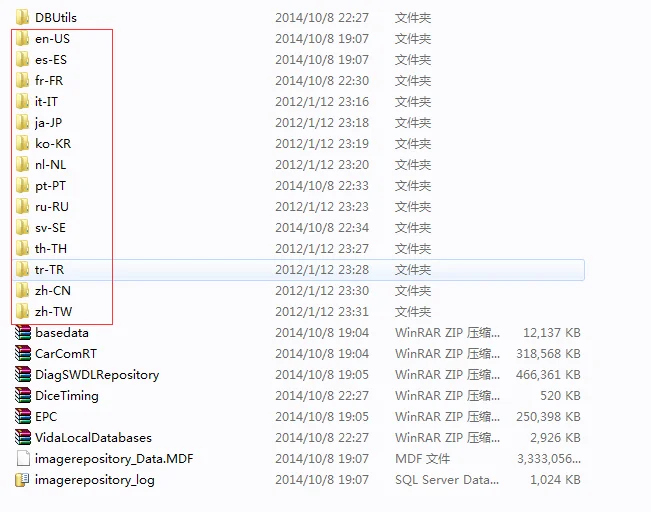Click the SQL Server Data type cell
Screen dimensions: 651x512
447,479
